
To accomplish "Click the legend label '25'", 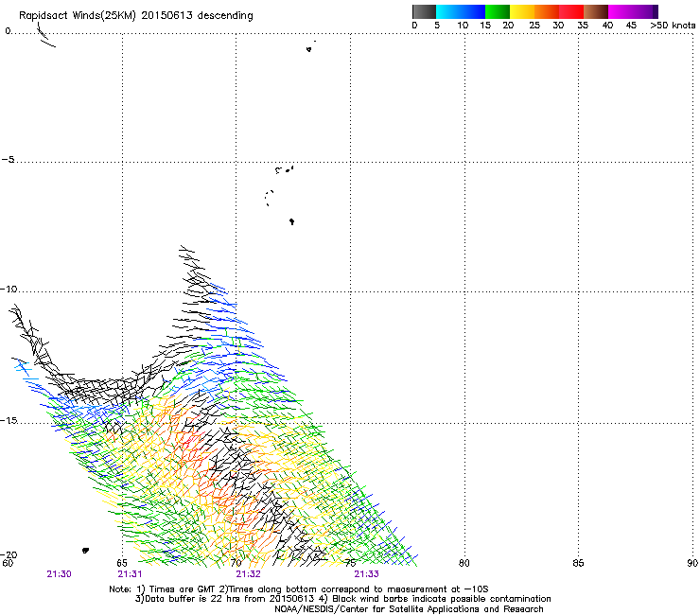I will 534,26.
